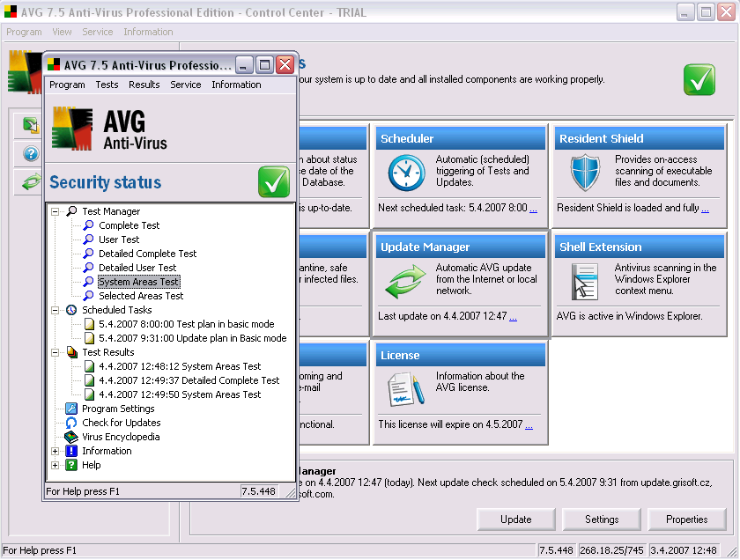Click Shell Extension cursor document icon
This screenshot has height=560, width=740.
tap(585, 282)
